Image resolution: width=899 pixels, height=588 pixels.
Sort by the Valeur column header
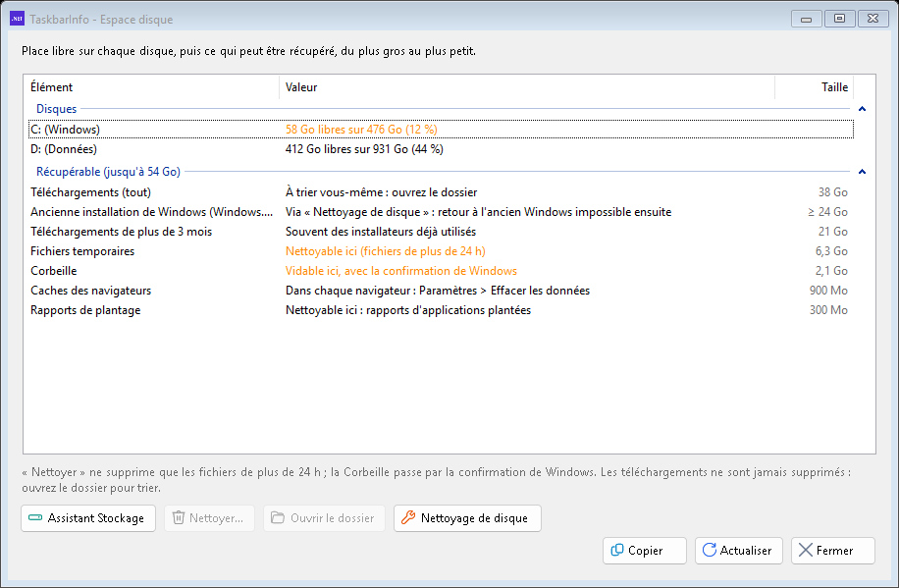click(527, 87)
